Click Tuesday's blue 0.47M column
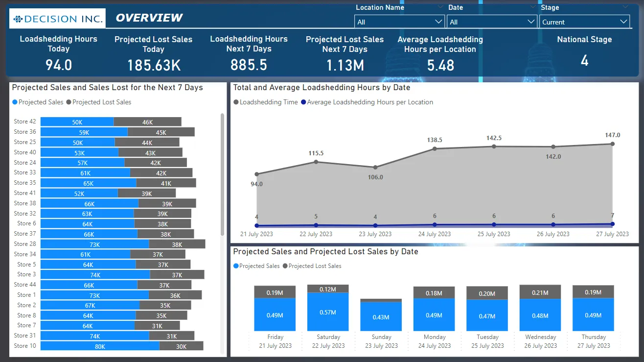The image size is (644, 362). pos(487,315)
